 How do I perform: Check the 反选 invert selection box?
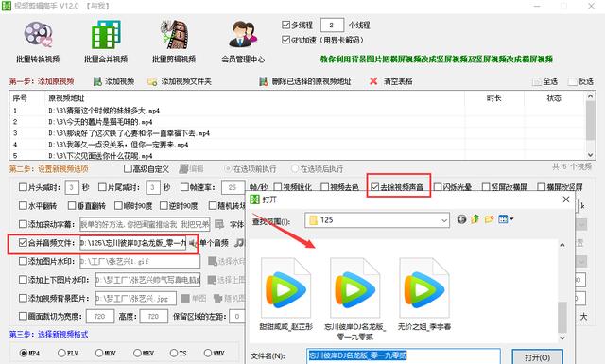572,82
